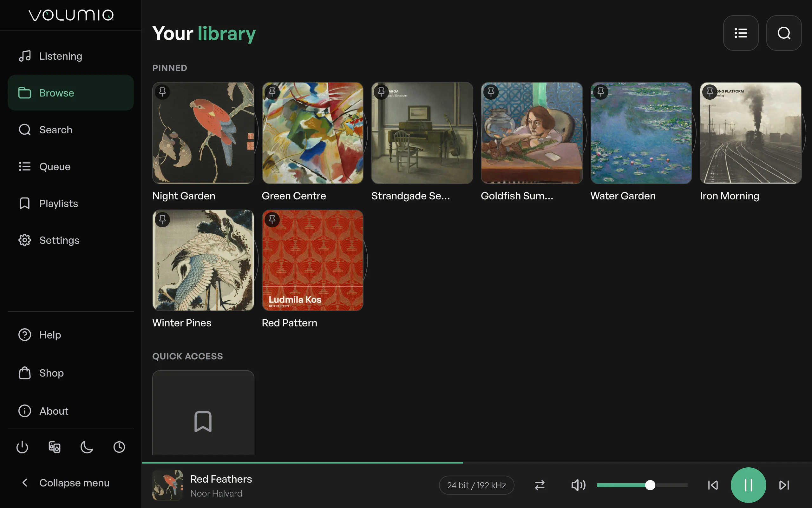Unpin Goldfish Summer using its pin icon
The height and width of the screenshot is (508, 812).
pyautogui.click(x=491, y=92)
